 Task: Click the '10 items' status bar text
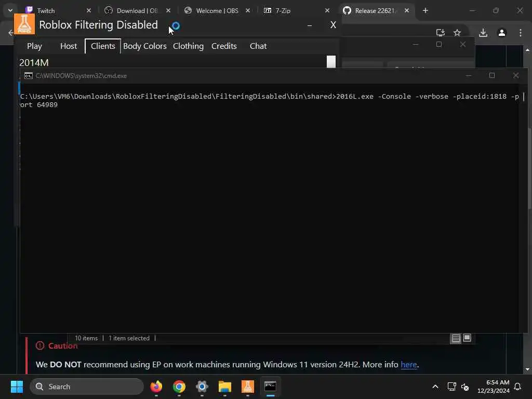pyautogui.click(x=86, y=338)
